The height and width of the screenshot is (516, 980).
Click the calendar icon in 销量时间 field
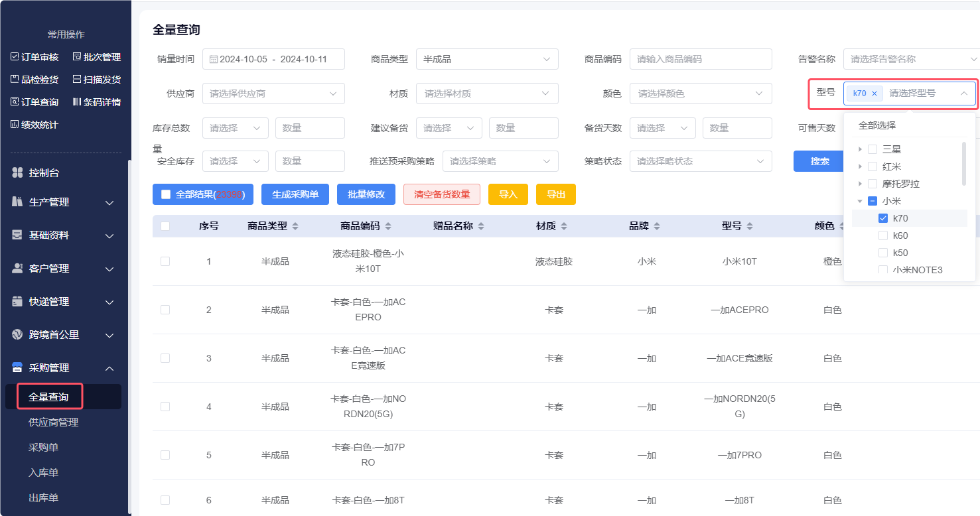[213, 59]
